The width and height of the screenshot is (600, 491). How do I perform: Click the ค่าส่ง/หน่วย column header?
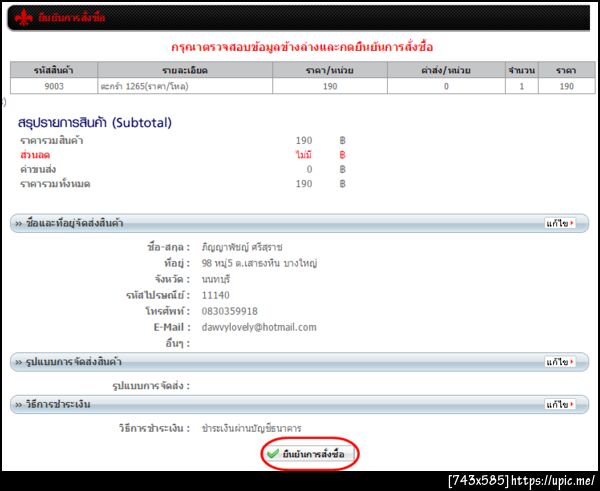point(446,70)
